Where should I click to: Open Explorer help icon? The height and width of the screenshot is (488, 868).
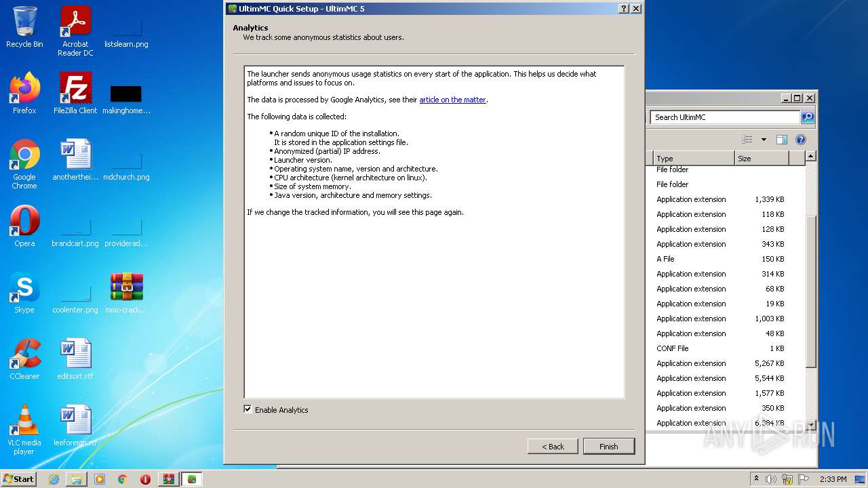pos(801,140)
